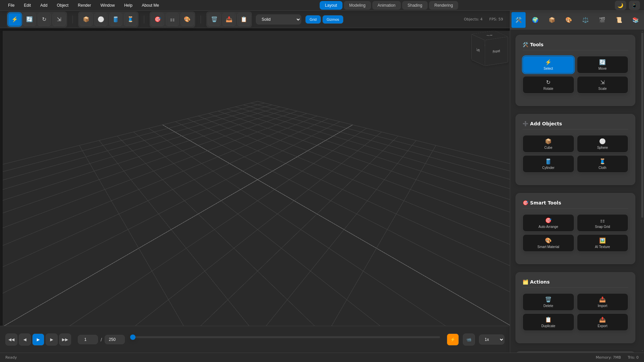Open the balance scale physics panel tab
644x362 pixels.
click(x=585, y=20)
